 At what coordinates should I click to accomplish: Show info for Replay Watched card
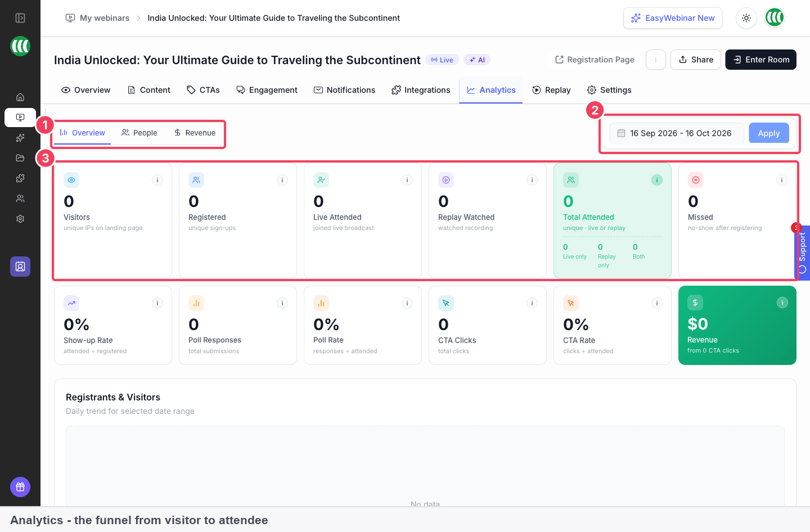point(532,180)
